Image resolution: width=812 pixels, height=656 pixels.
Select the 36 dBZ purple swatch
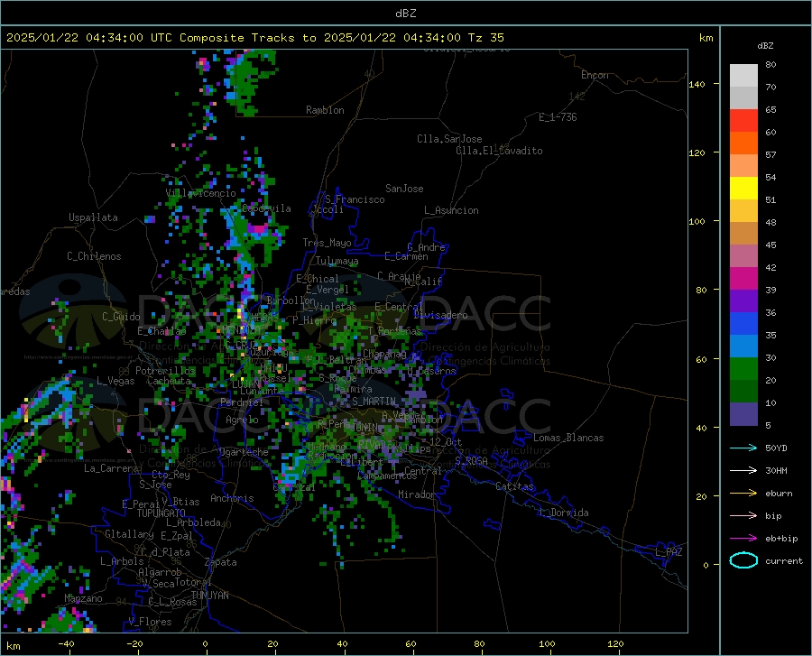[x=743, y=301]
